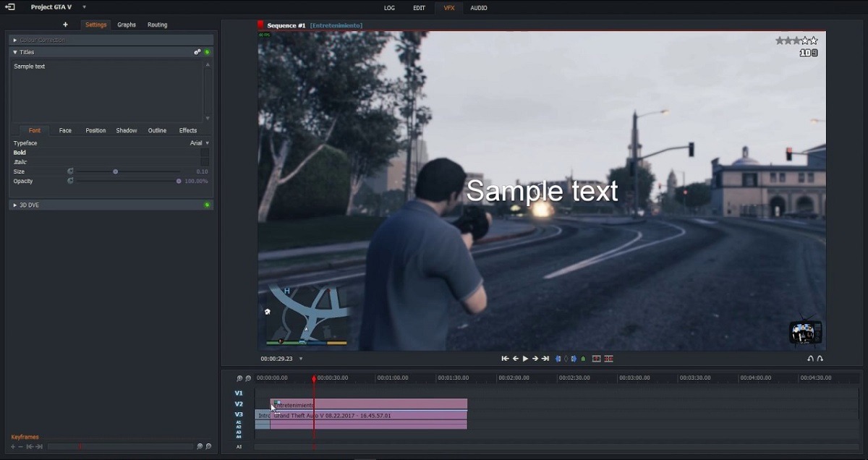Select the Font sub-tab

[35, 130]
